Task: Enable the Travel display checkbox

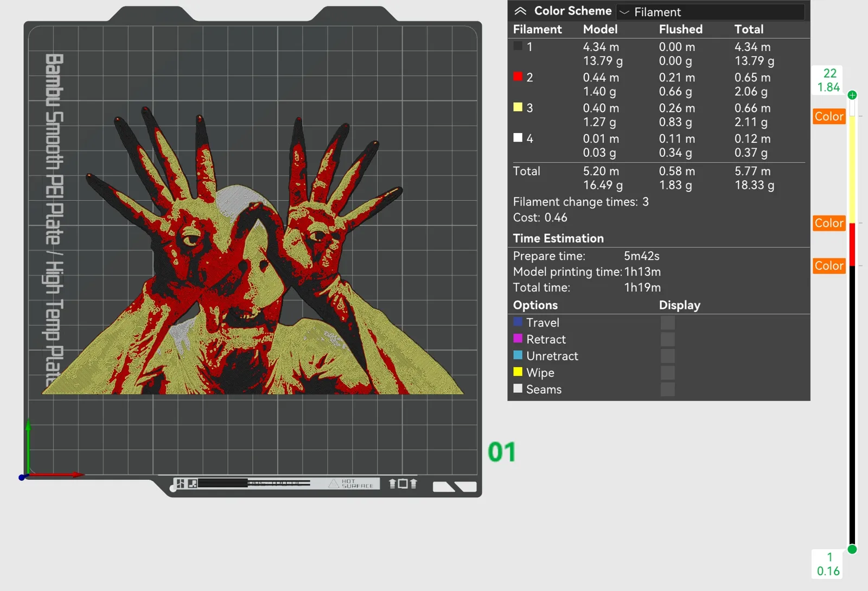Action: tap(668, 322)
